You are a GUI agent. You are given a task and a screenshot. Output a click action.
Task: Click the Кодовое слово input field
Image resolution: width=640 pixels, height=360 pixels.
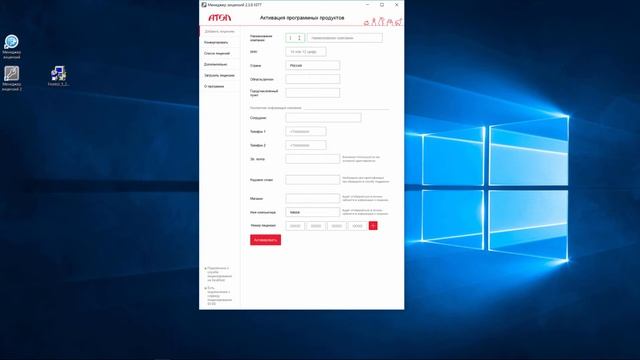tap(313, 180)
